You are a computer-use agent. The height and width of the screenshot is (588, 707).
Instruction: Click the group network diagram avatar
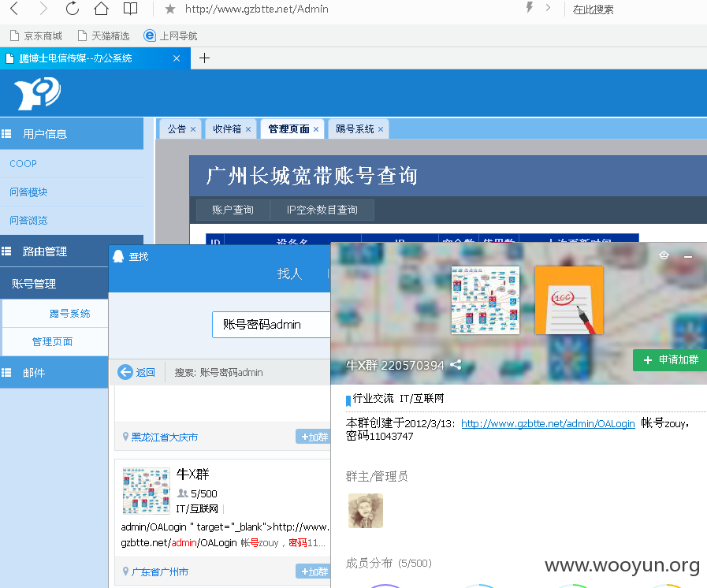[486, 300]
